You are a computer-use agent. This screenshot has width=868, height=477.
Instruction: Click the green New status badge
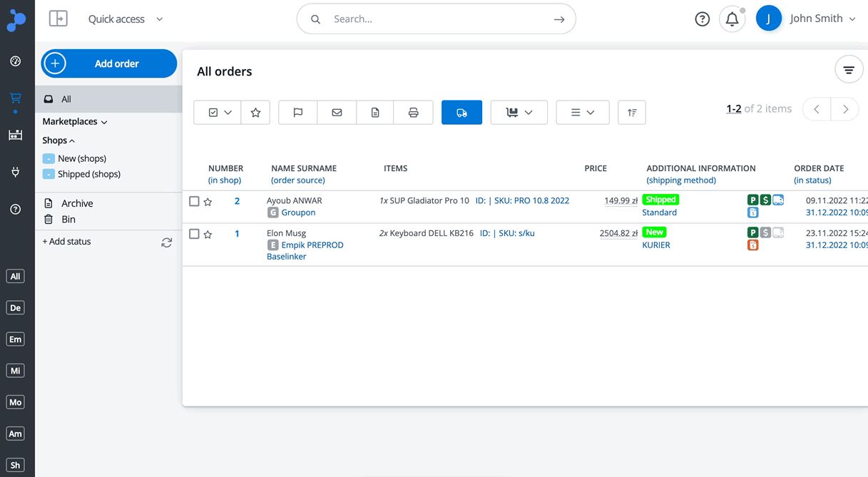pos(654,232)
